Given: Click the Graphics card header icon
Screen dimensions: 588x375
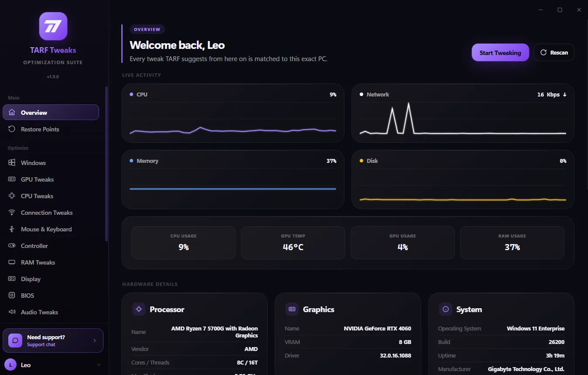Looking at the screenshot, I should click(292, 309).
